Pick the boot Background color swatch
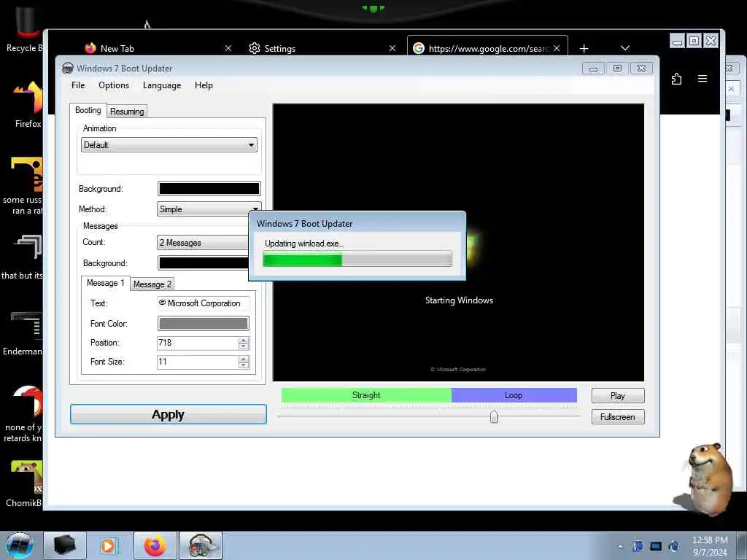 (x=209, y=189)
